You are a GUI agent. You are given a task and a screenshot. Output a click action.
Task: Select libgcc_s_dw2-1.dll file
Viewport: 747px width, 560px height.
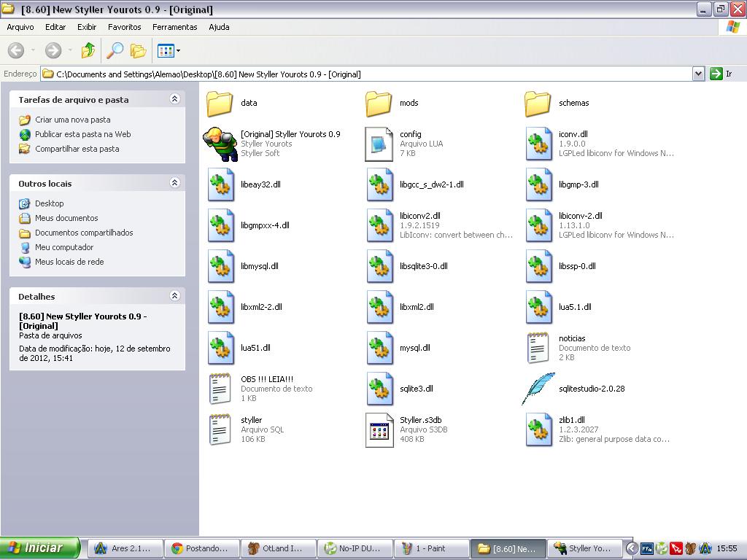tap(415, 184)
